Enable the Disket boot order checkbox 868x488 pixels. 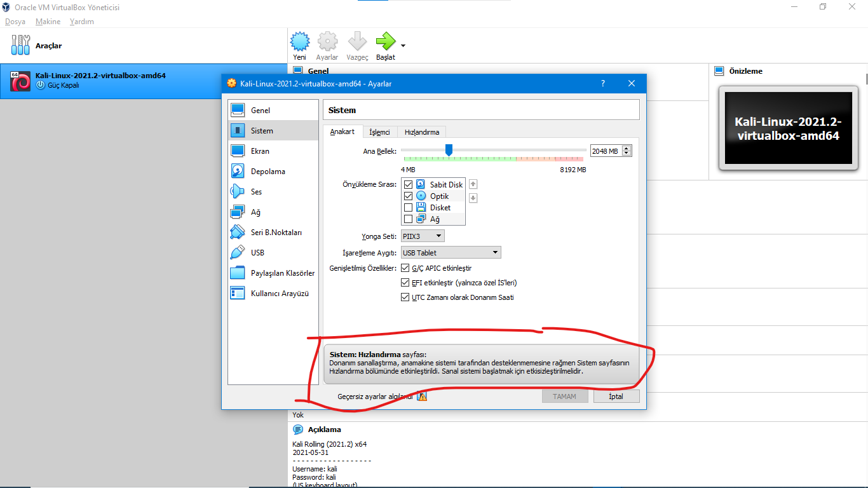click(x=408, y=208)
